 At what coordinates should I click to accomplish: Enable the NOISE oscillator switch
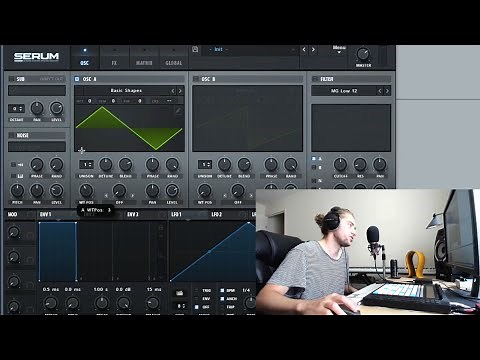click(x=12, y=135)
